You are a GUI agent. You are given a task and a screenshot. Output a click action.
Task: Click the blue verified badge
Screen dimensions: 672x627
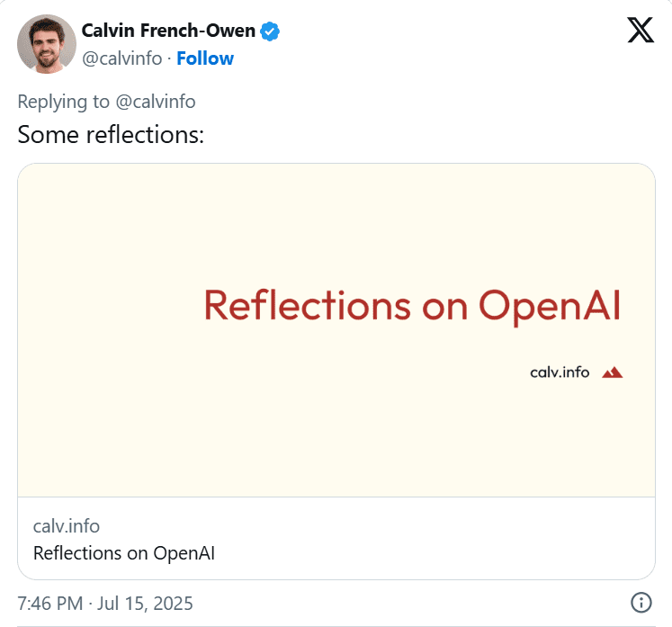tap(270, 32)
